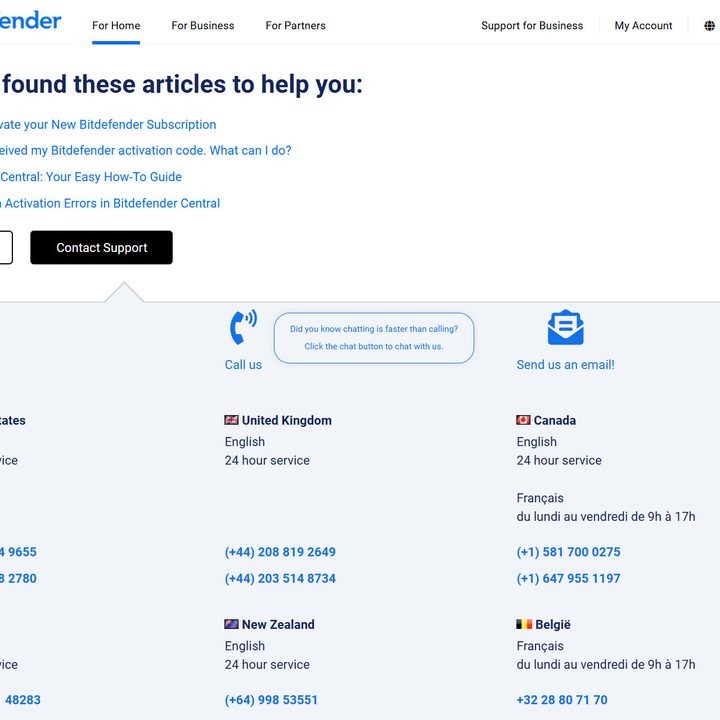The height and width of the screenshot is (720, 720).
Task: Click the België flag icon
Action: click(x=524, y=624)
